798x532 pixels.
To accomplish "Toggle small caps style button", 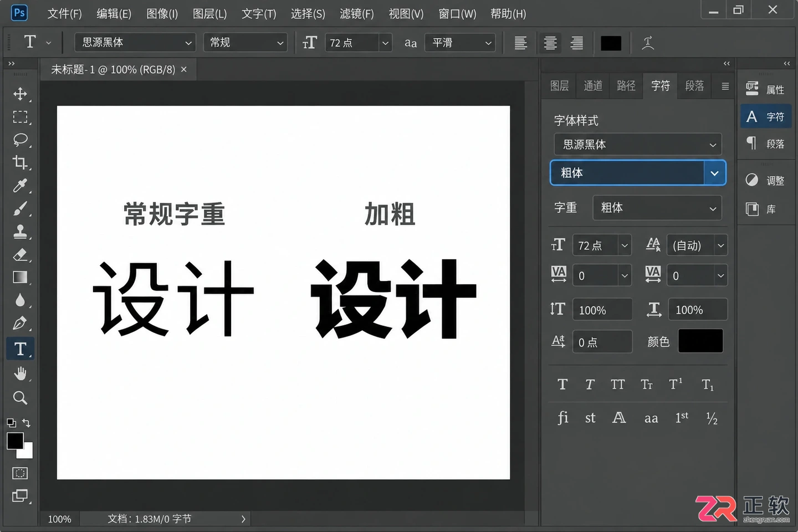I will coord(647,385).
